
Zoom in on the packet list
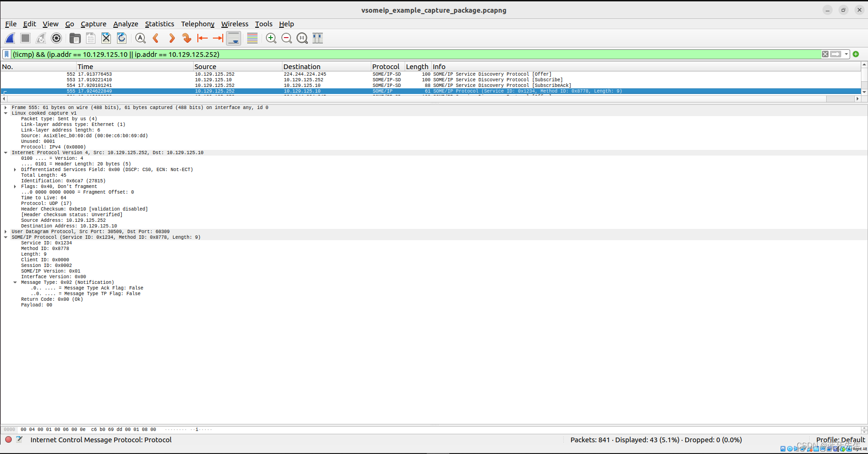(271, 38)
